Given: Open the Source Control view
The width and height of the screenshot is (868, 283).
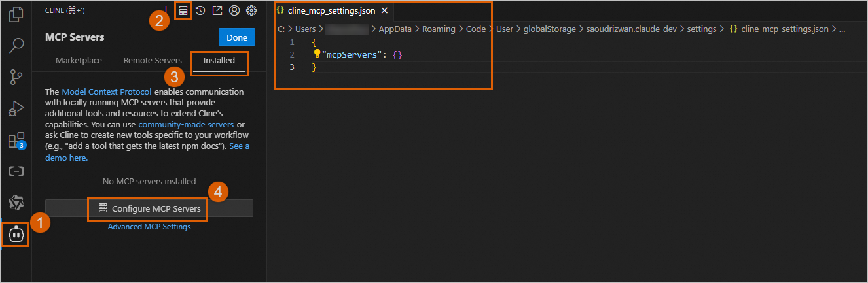Looking at the screenshot, I should (16, 78).
